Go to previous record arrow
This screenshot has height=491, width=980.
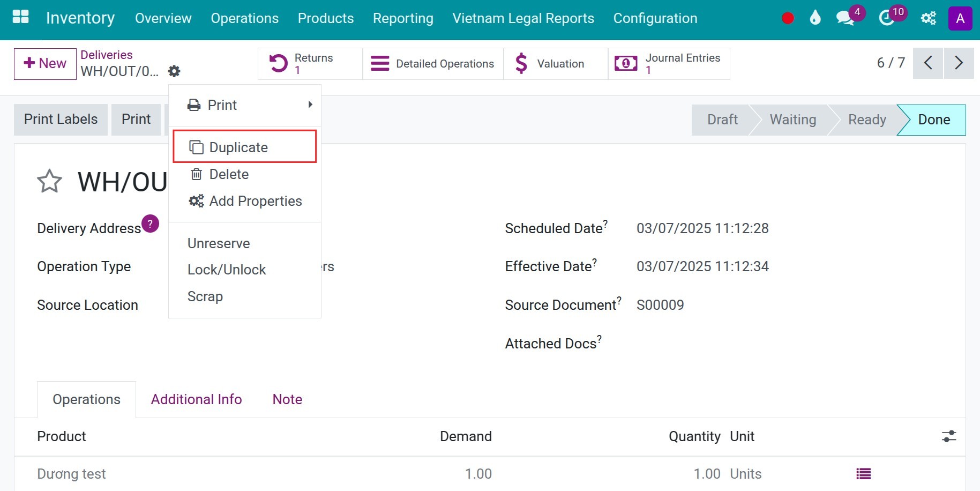pyautogui.click(x=928, y=63)
